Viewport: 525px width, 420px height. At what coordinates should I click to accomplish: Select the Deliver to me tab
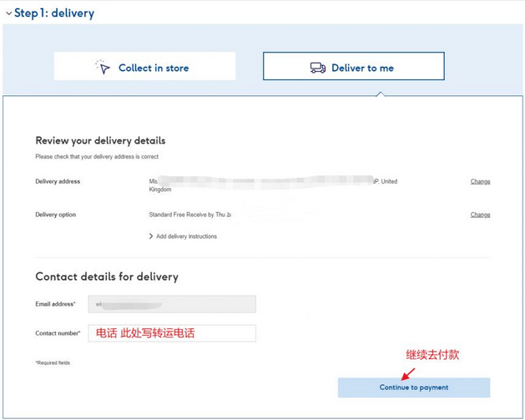tap(354, 66)
